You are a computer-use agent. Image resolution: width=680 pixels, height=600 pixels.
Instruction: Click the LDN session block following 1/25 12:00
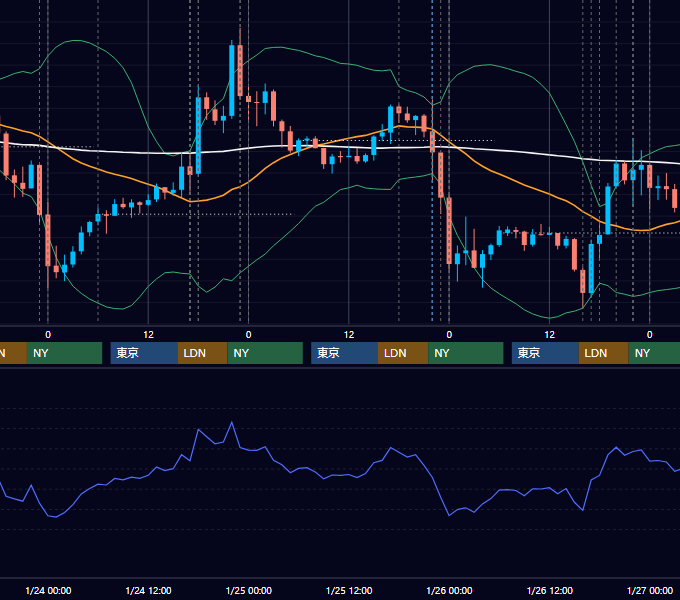tap(403, 353)
